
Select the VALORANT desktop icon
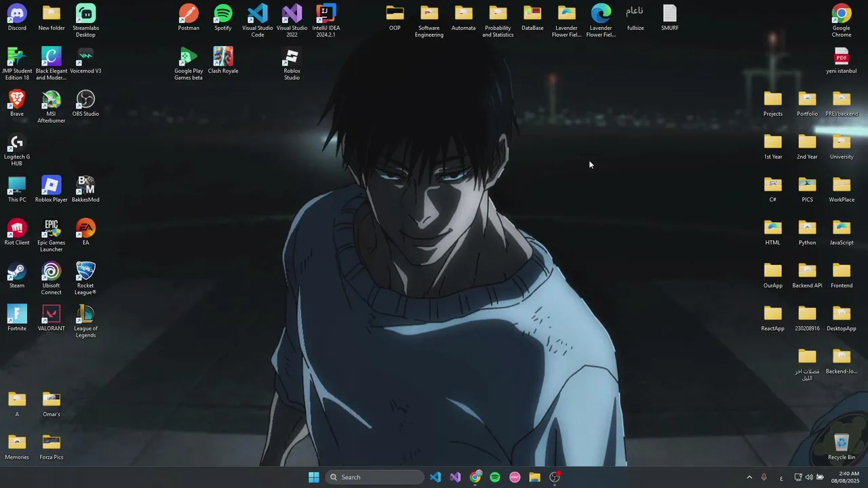point(52,318)
